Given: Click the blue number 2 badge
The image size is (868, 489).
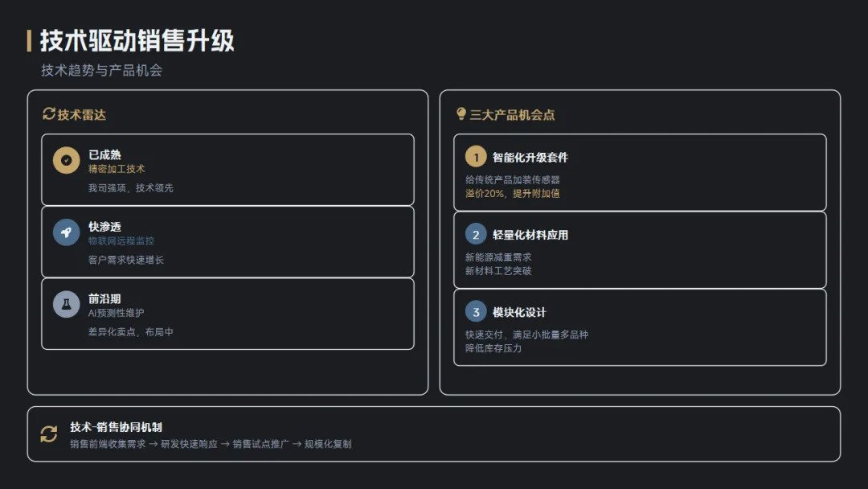Looking at the screenshot, I should pos(476,234).
